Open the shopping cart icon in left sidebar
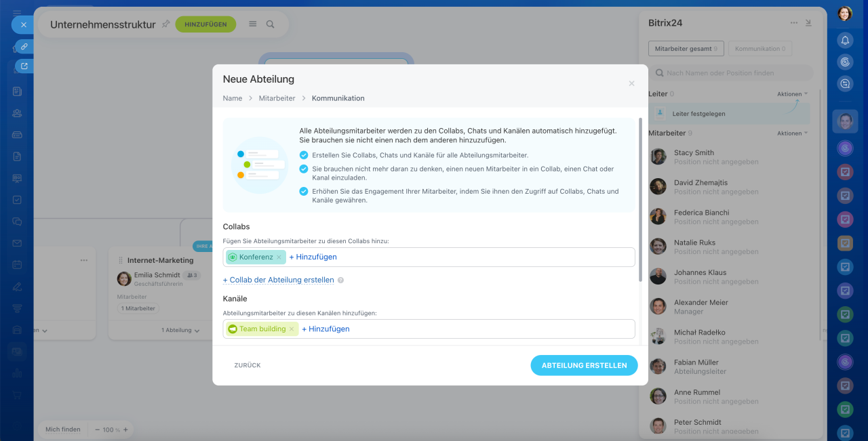 coord(17,395)
